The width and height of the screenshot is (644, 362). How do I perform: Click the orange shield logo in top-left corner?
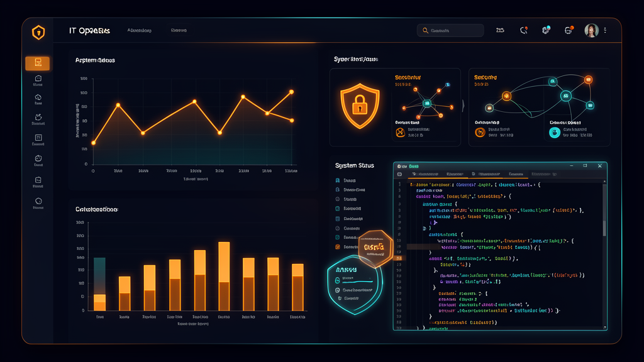38,32
